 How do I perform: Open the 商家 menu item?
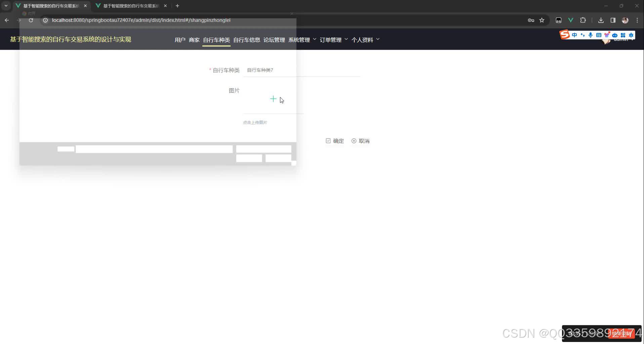pyautogui.click(x=194, y=40)
